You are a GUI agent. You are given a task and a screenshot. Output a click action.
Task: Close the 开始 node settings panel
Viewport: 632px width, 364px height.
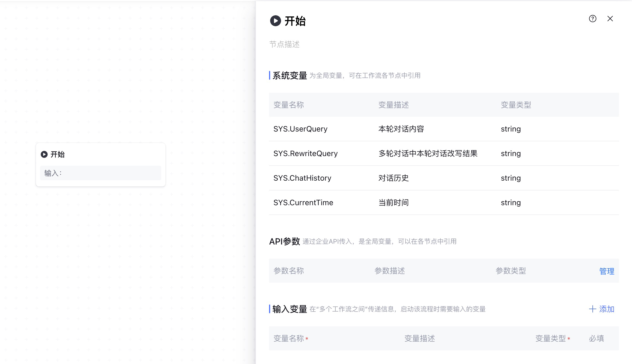click(x=610, y=19)
